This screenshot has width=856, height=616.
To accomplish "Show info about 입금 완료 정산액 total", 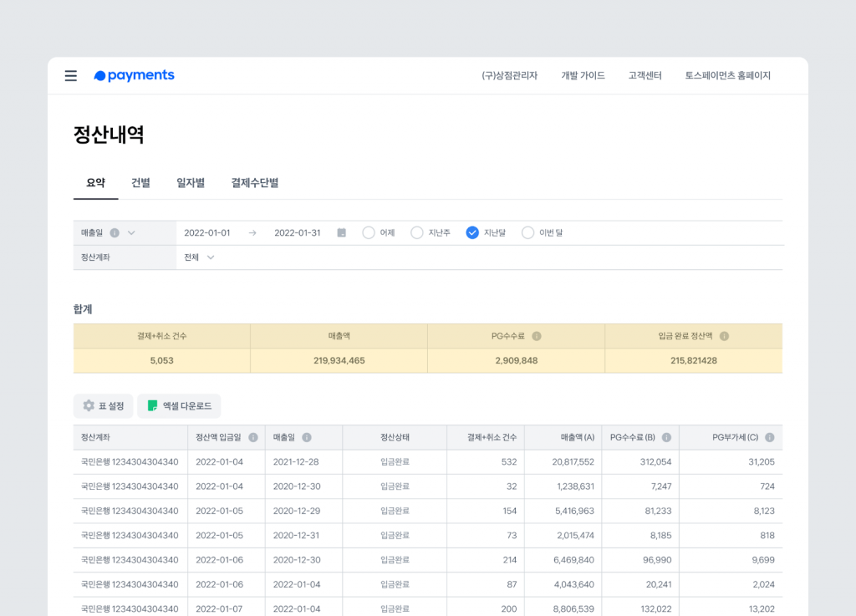I will (x=725, y=336).
